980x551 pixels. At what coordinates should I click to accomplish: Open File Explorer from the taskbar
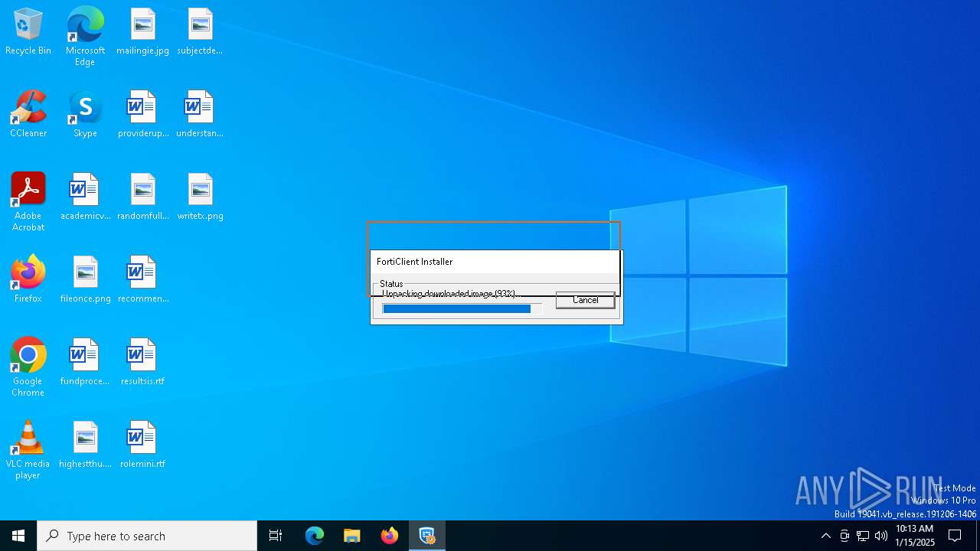(x=352, y=536)
